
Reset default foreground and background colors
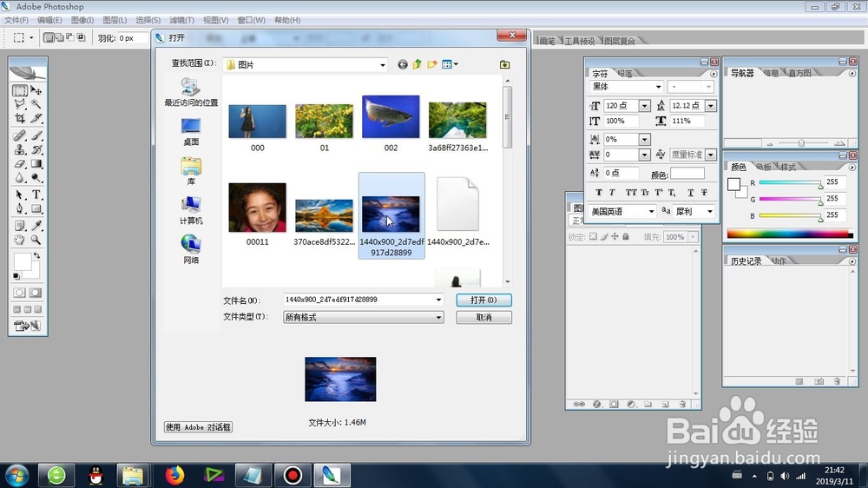(16, 276)
